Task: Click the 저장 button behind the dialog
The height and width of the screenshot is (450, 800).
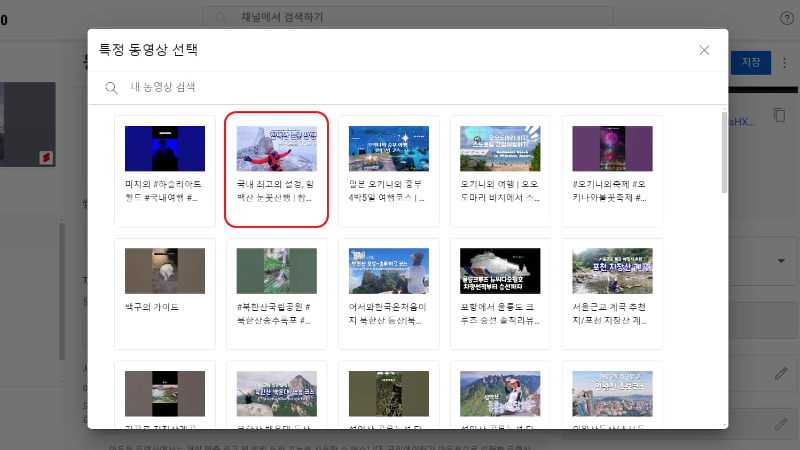Action: 751,62
